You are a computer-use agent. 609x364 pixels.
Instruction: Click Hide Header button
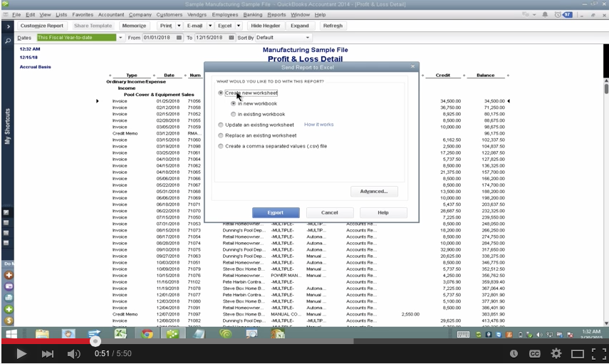tap(265, 26)
